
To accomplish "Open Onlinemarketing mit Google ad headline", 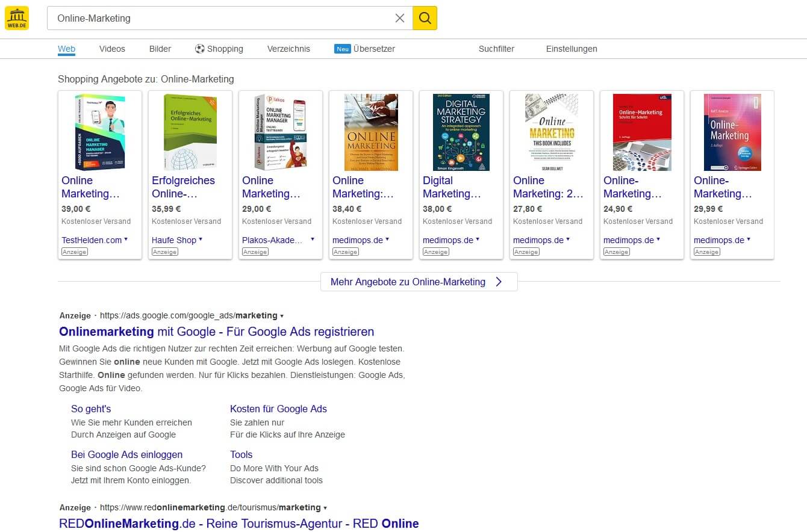I will tap(217, 332).
